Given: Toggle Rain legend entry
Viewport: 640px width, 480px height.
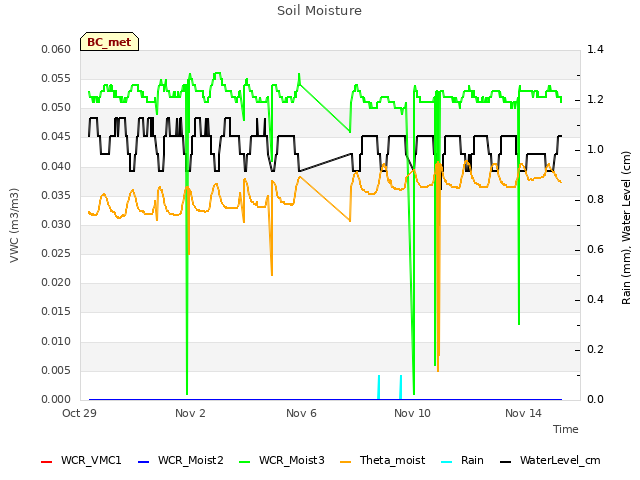Looking at the screenshot, I should [462, 461].
